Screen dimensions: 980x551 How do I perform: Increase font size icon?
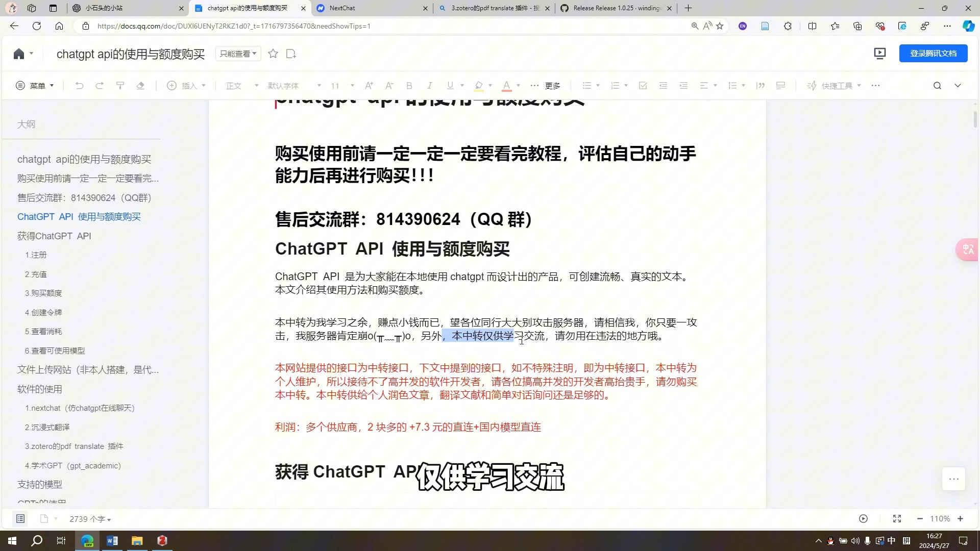(x=369, y=86)
